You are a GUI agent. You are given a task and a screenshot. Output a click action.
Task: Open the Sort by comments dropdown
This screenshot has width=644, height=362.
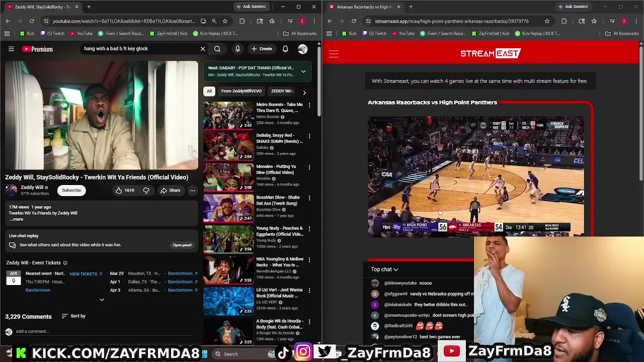click(x=73, y=316)
